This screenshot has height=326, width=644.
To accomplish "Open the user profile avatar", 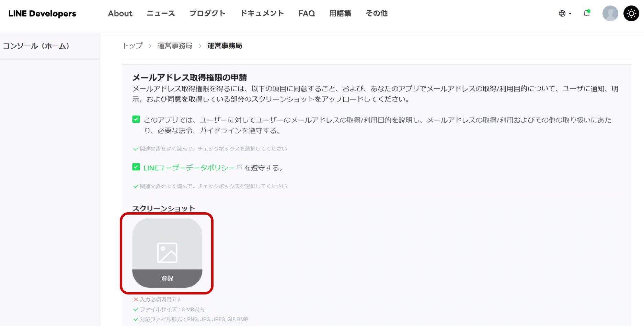I will click(x=610, y=13).
